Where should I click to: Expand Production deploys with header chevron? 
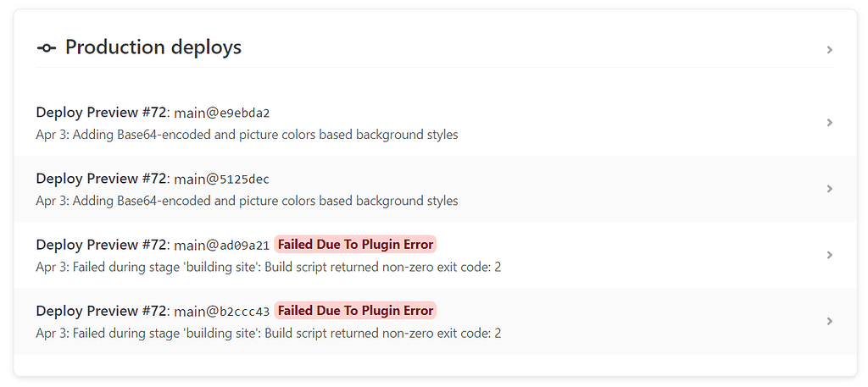[x=829, y=50]
